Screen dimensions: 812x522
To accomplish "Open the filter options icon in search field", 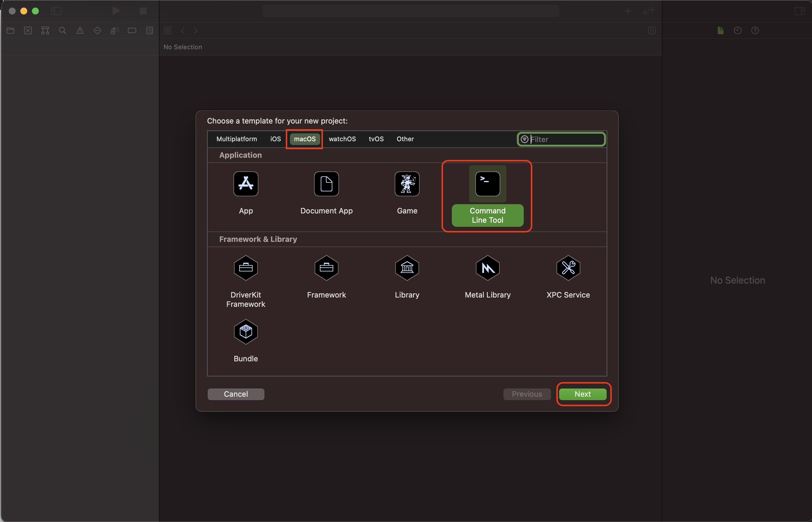I will [x=524, y=139].
